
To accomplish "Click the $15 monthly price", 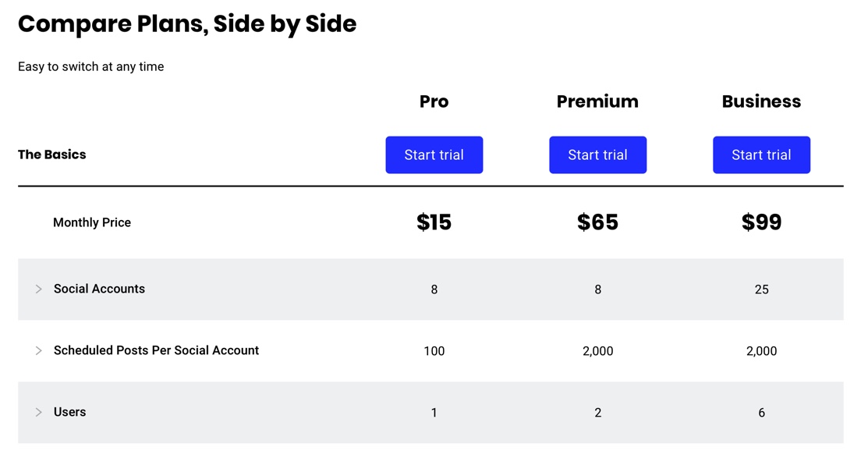I will (x=434, y=222).
